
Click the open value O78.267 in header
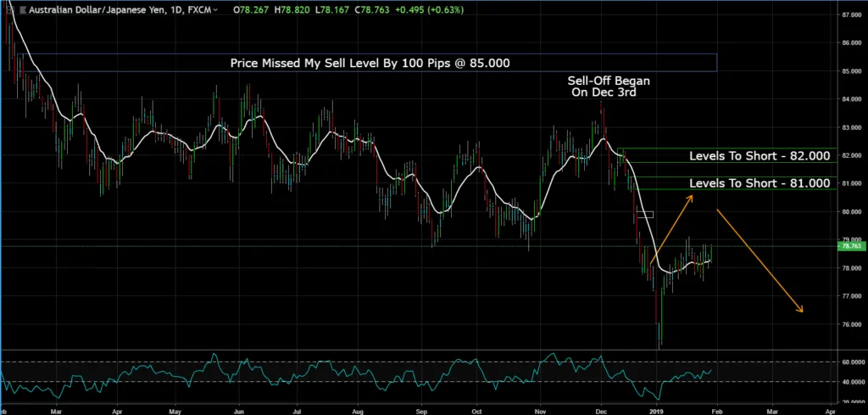[248, 10]
